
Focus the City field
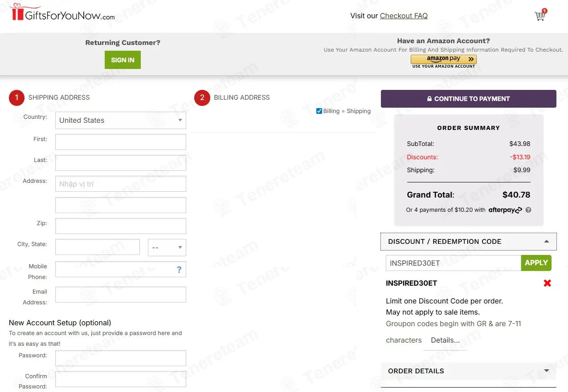98,247
